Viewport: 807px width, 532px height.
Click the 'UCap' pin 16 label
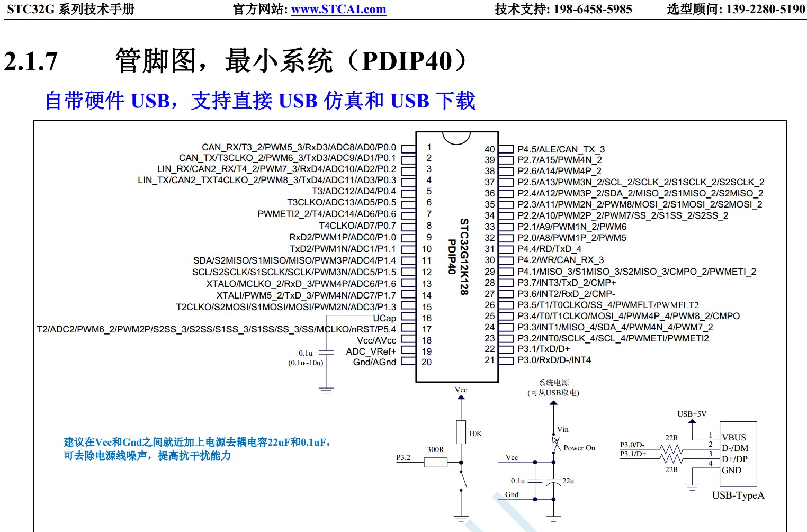[384, 318]
